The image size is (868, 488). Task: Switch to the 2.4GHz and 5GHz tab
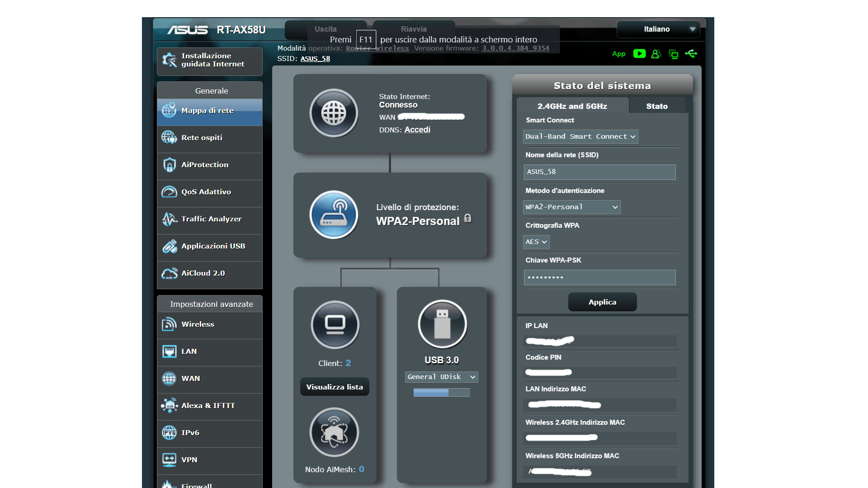coord(572,106)
